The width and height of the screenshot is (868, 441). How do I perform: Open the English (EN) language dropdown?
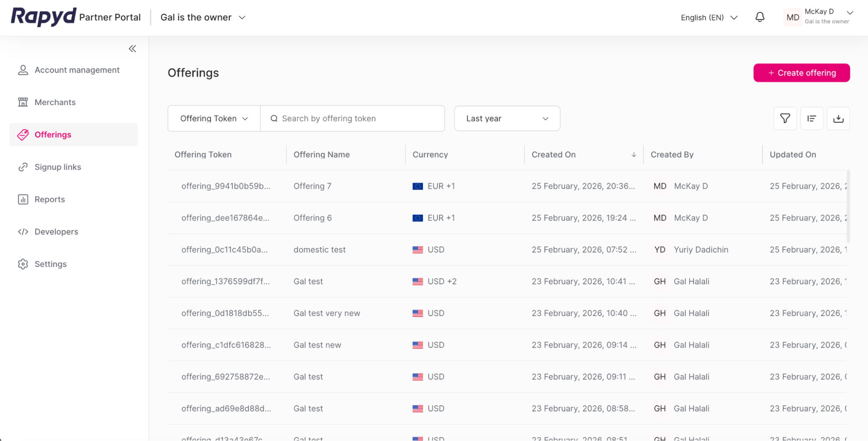[709, 17]
